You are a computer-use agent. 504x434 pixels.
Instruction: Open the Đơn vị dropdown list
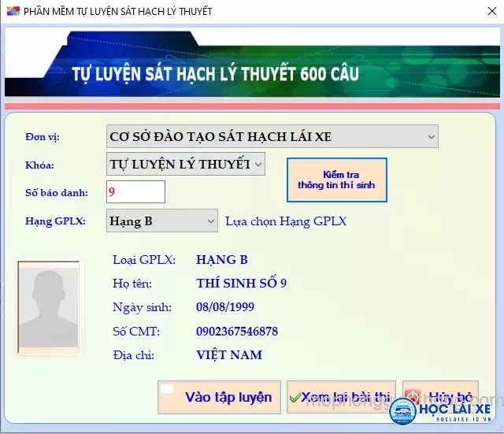(272, 136)
